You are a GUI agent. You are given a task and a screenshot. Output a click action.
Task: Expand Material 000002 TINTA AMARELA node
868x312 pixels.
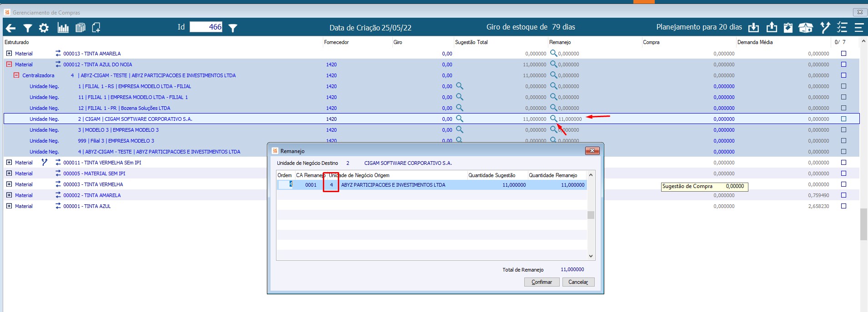[x=9, y=195]
